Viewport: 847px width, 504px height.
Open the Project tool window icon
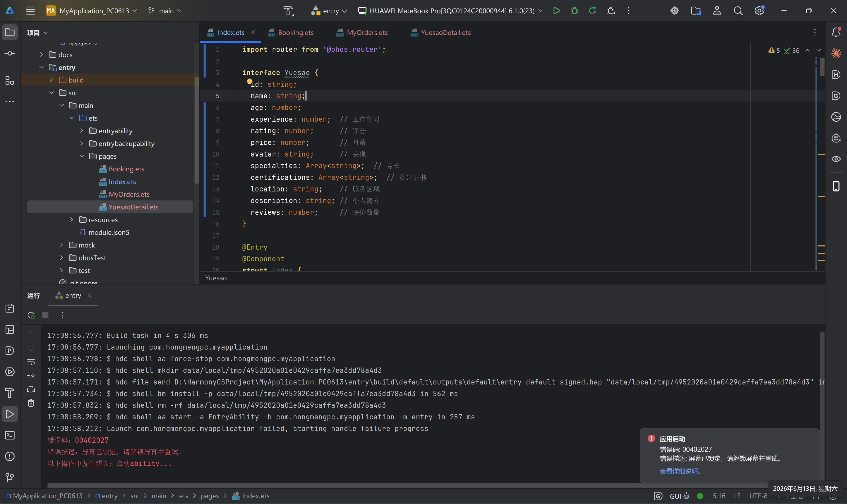pos(10,32)
